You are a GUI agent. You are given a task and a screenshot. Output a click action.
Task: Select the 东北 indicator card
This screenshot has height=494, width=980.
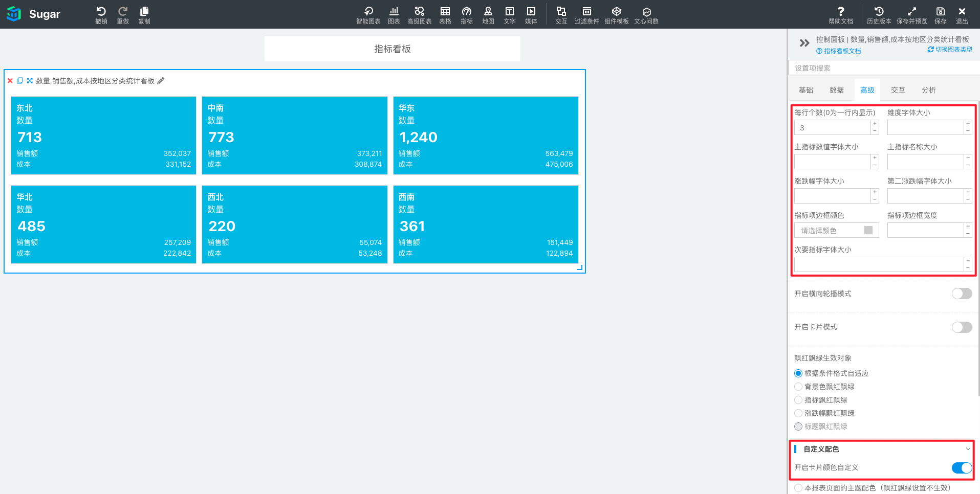[103, 136]
